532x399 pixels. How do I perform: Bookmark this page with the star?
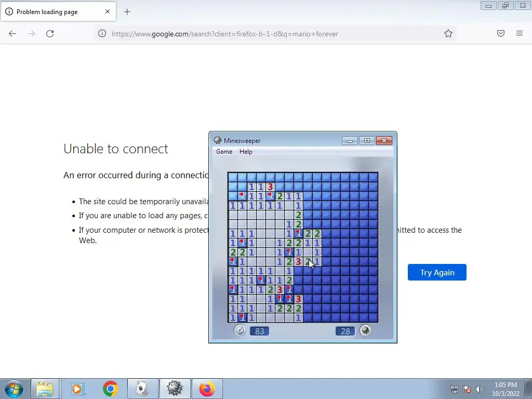tap(448, 33)
